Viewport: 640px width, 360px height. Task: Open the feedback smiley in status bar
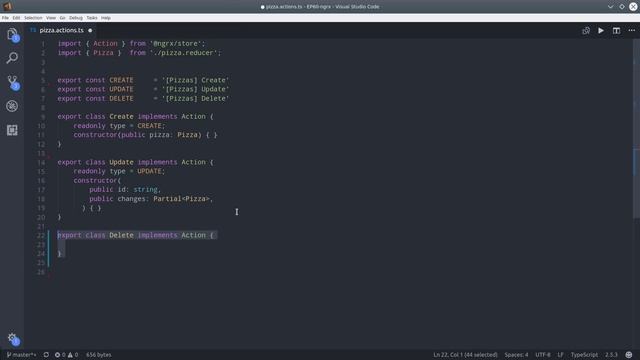pyautogui.click(x=629, y=355)
